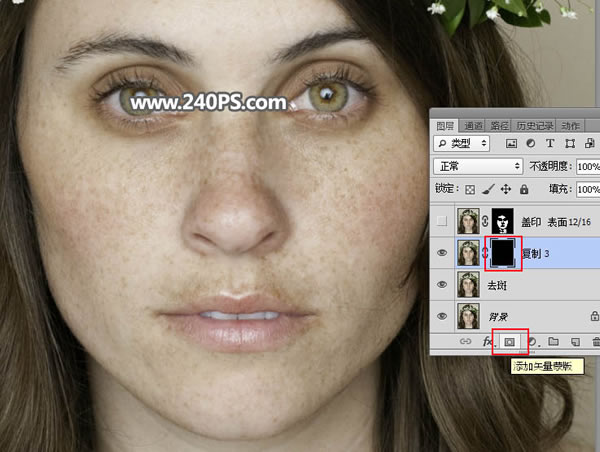This screenshot has width=600, height=452.
Task: Click the 不透明度 opacity value field
Action: click(588, 167)
